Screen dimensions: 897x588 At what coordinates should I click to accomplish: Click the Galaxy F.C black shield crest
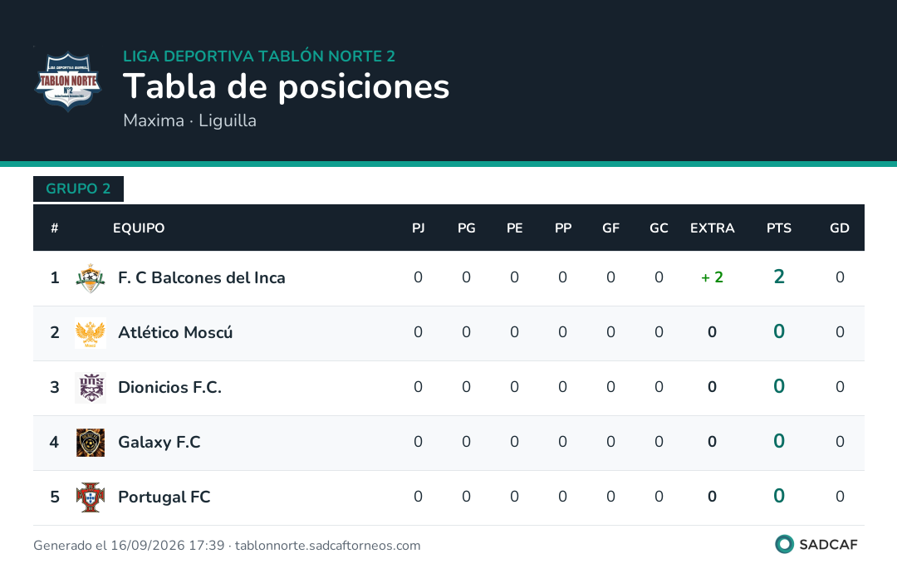tap(91, 442)
